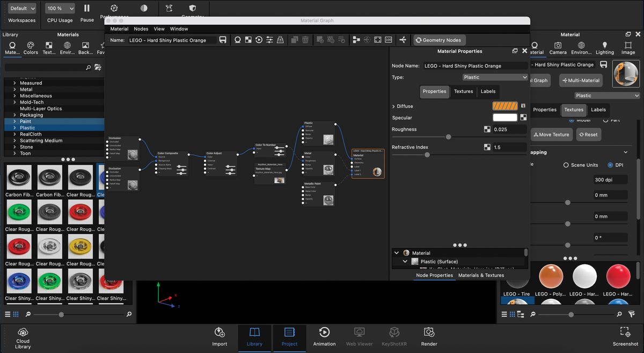
Task: Click the Multi-Material button
Action: click(x=580, y=80)
